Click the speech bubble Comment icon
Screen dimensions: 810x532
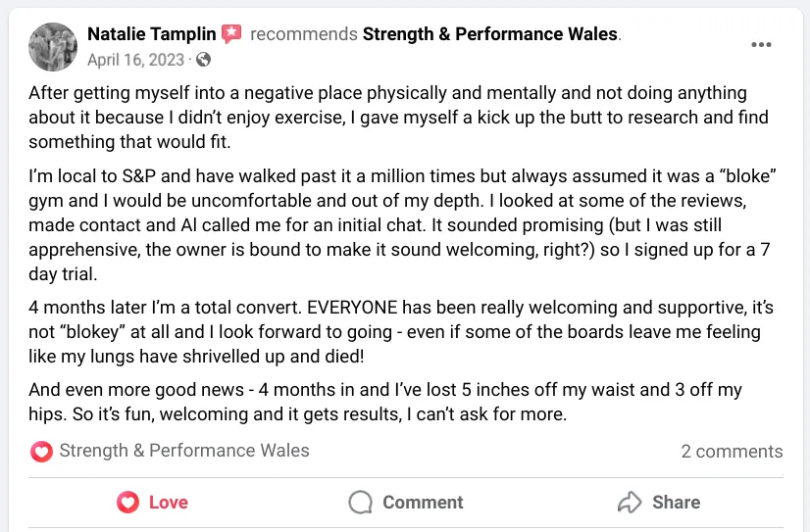[x=361, y=503]
